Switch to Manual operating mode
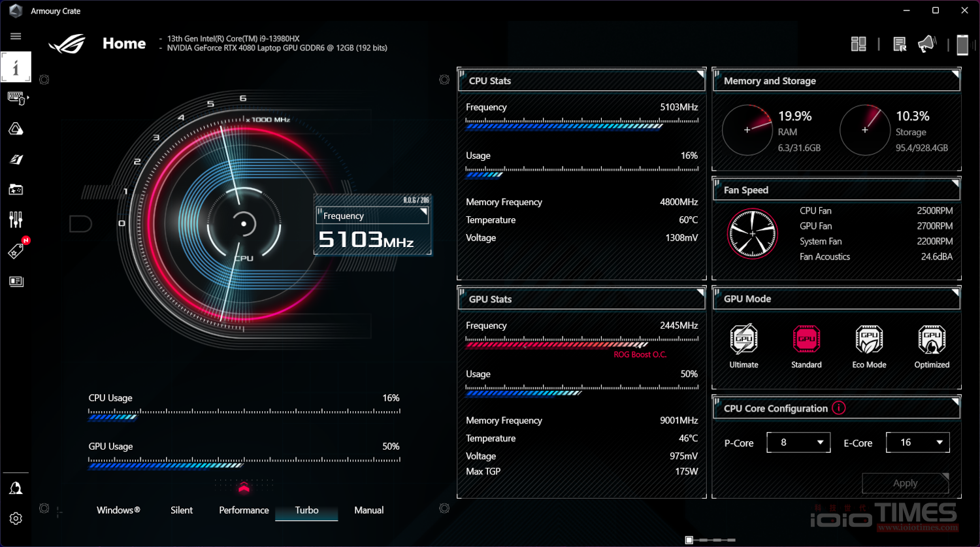The image size is (980, 547). (369, 510)
